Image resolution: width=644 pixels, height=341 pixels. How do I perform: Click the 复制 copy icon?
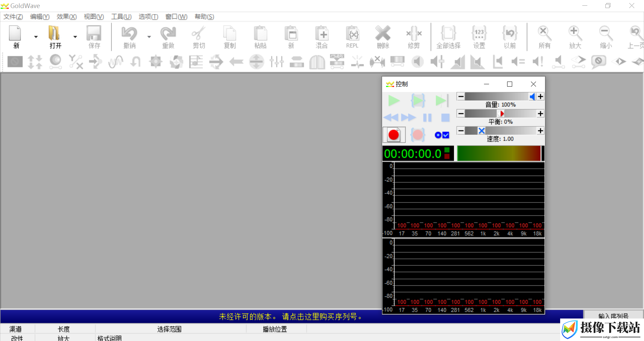point(230,37)
